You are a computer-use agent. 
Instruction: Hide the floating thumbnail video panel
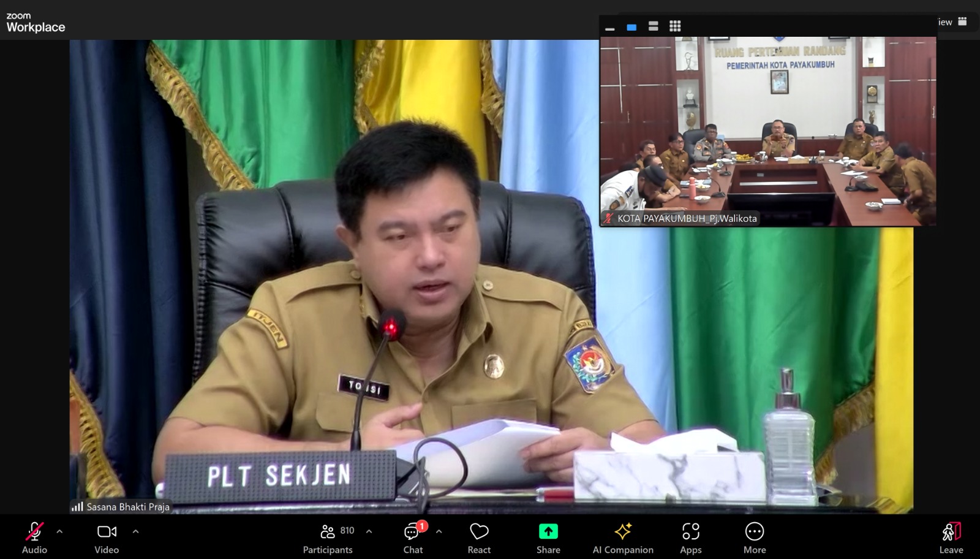point(609,27)
